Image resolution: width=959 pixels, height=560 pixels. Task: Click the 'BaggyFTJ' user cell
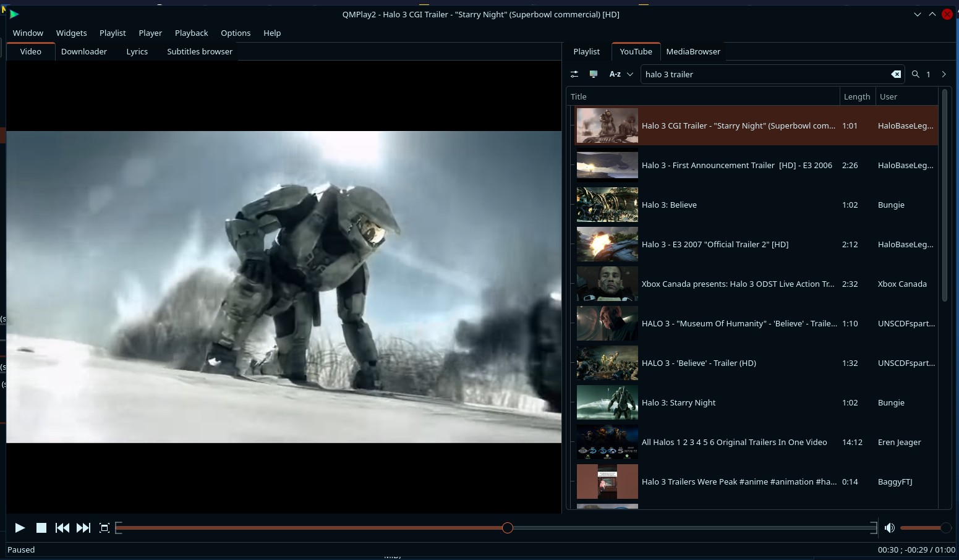(895, 482)
